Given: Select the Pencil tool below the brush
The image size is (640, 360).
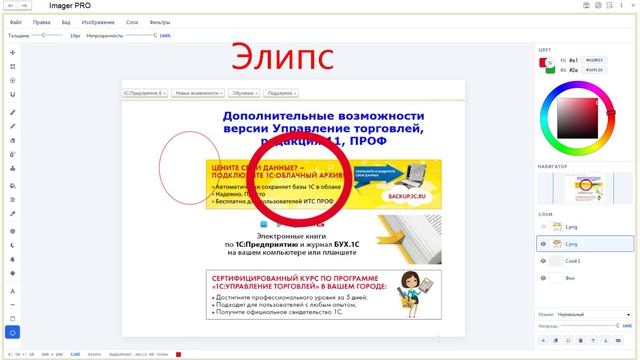Looking at the screenshot, I should coord(13,126).
